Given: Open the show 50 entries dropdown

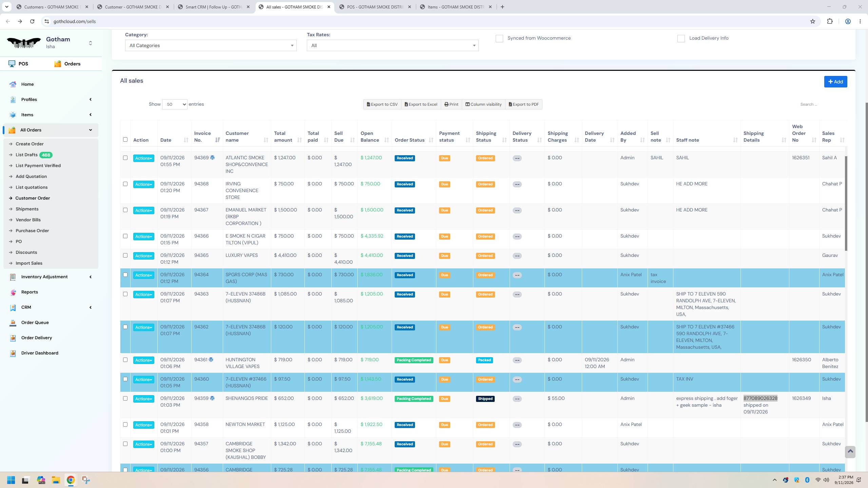Looking at the screenshot, I should pos(175,104).
